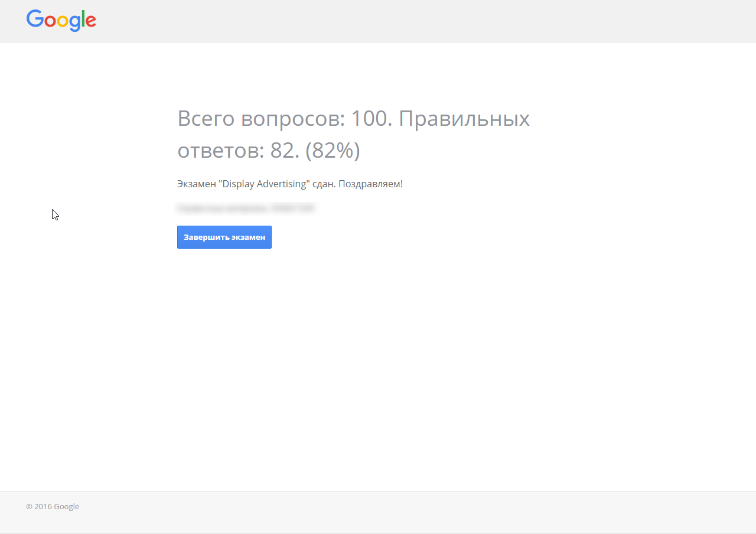756x534 pixels.
Task: Click the red letter o in logo
Action: tap(50, 22)
